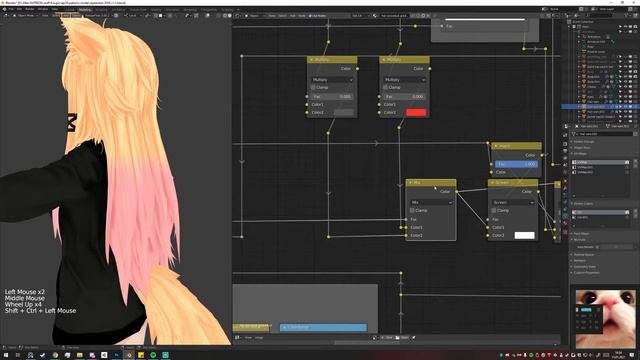The height and width of the screenshot is (360, 640).
Task: Collapse the left Multiply node
Action: click(311, 60)
